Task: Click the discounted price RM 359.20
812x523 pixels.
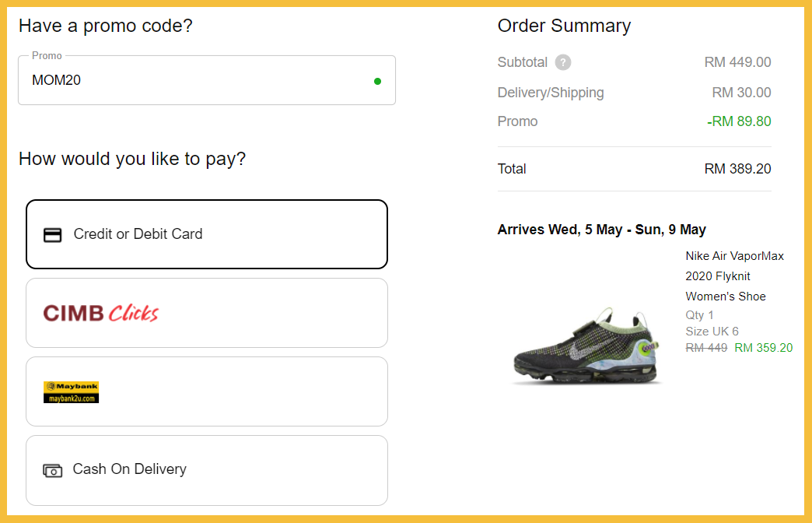Action: pos(763,348)
